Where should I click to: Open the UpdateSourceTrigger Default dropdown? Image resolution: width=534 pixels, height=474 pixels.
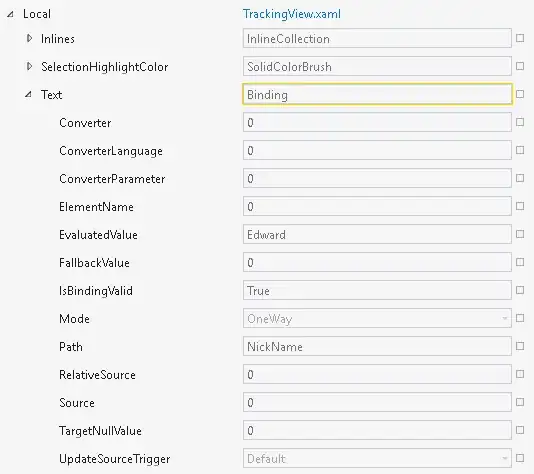point(377,458)
